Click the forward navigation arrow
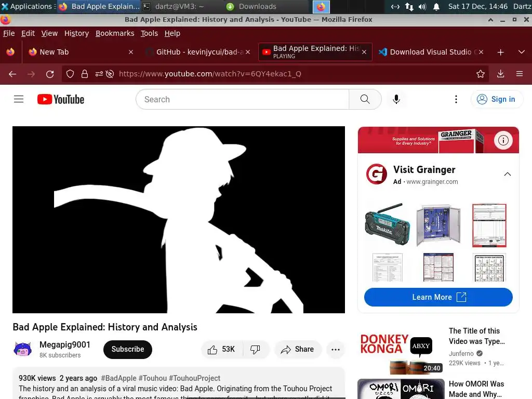The width and height of the screenshot is (532, 399). (x=31, y=74)
